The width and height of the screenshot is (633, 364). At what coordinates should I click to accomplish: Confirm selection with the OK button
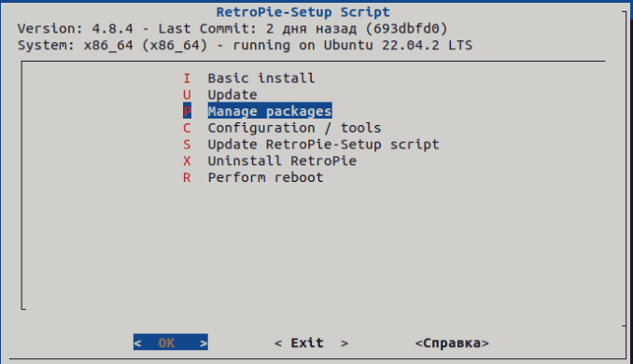click(x=171, y=343)
